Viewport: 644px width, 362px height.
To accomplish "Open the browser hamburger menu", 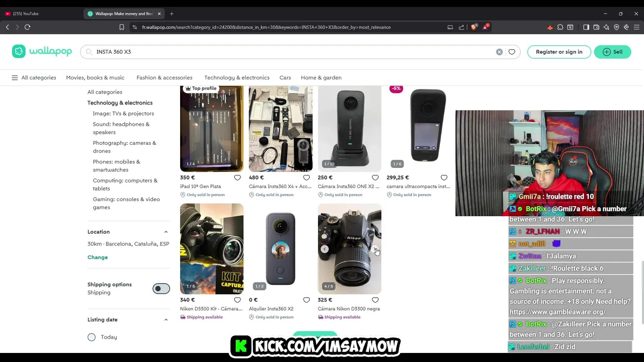I will click(636, 27).
